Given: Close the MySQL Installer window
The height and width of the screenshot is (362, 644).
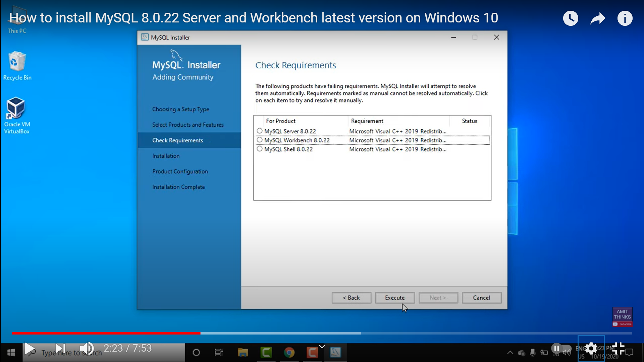Looking at the screenshot, I should coord(496,37).
